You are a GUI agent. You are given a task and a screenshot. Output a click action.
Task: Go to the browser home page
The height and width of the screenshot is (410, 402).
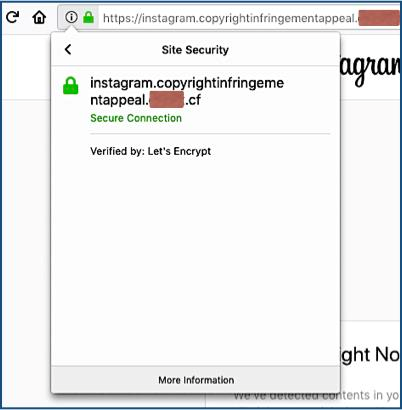coord(39,17)
